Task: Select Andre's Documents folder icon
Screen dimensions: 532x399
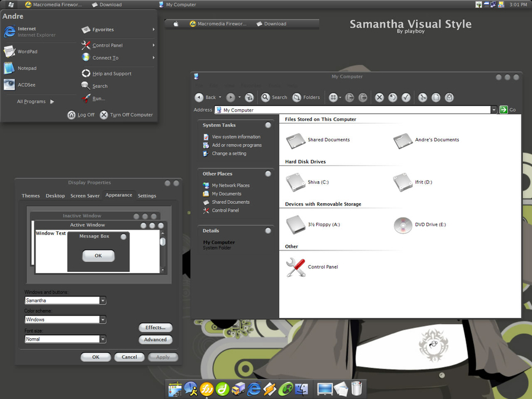Action: pos(403,141)
